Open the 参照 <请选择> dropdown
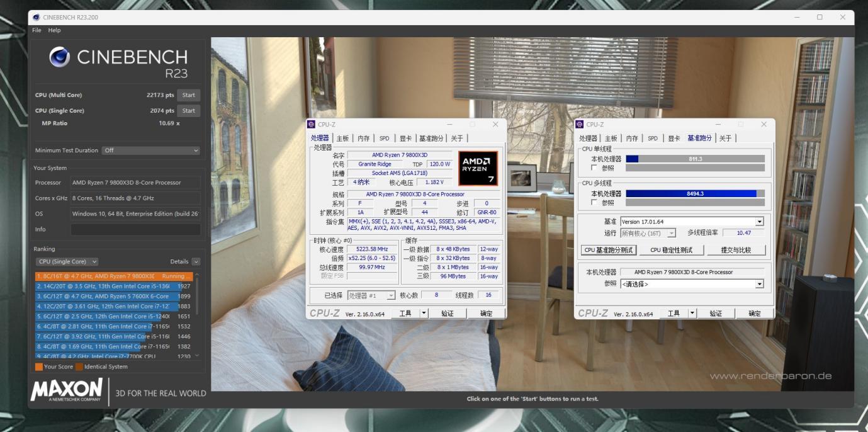 pyautogui.click(x=692, y=284)
